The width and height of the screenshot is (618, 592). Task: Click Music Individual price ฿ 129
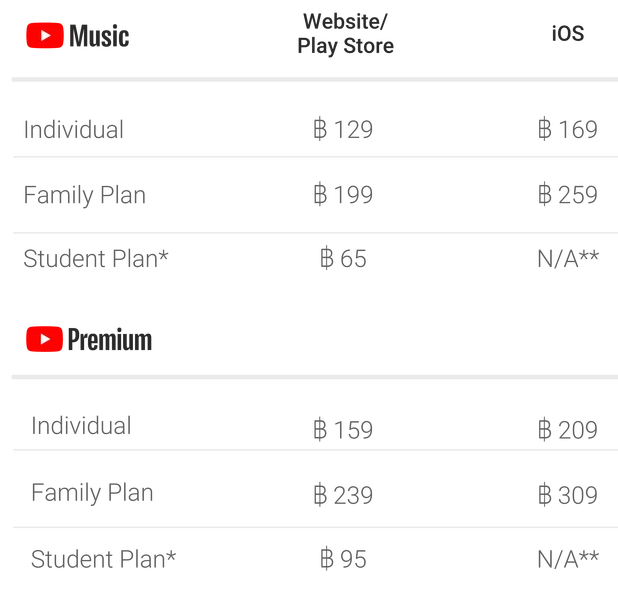click(343, 129)
